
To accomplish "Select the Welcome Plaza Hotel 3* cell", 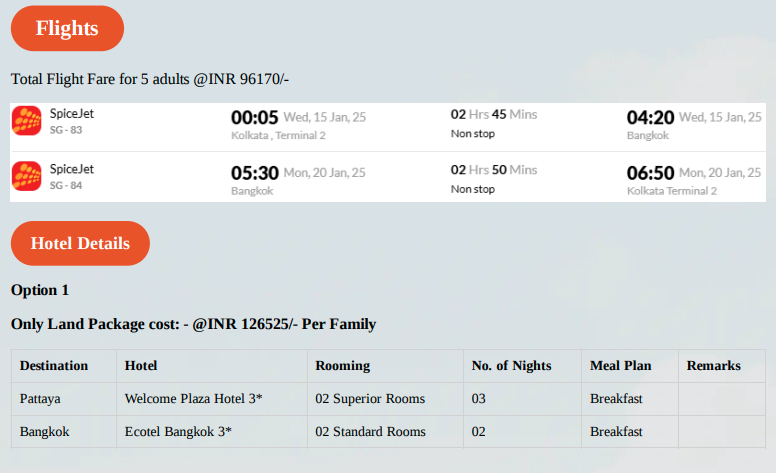I will tap(212, 399).
